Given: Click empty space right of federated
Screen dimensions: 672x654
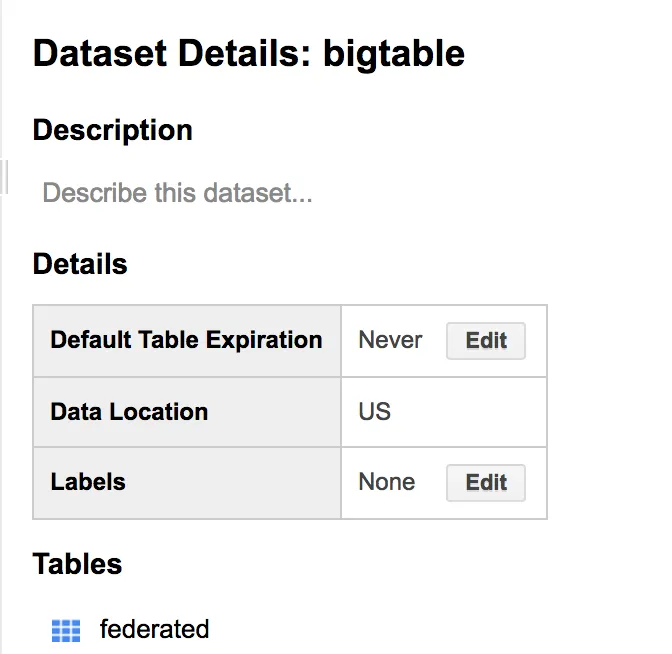Looking at the screenshot, I should (x=400, y=629).
